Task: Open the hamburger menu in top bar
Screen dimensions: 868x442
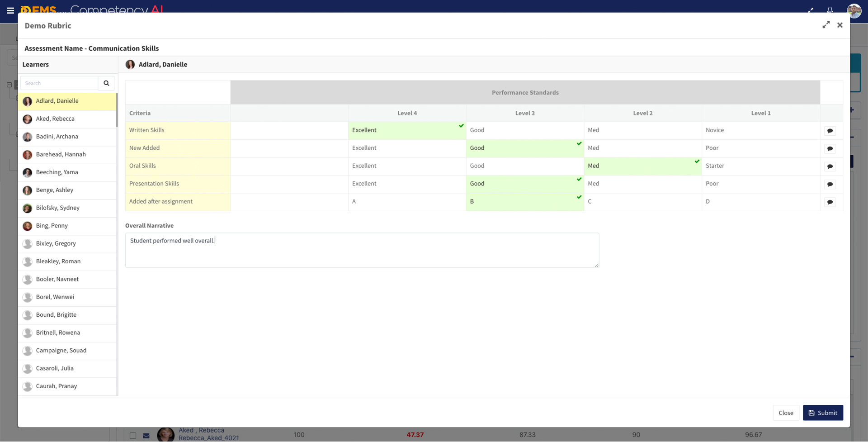Action: point(10,10)
